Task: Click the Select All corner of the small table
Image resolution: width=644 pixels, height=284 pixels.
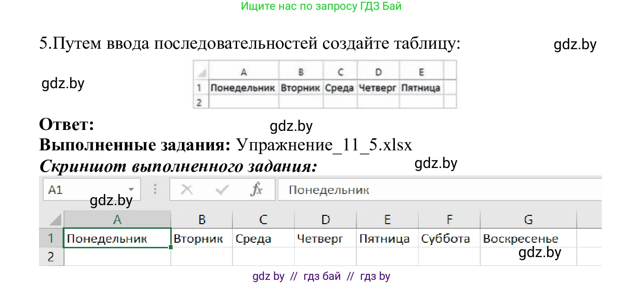Action: [201, 71]
